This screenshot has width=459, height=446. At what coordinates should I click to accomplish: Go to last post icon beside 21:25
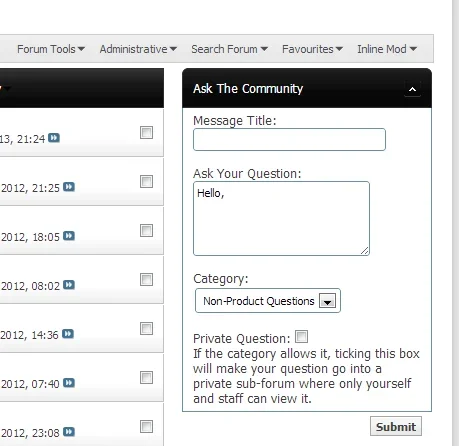[69, 187]
